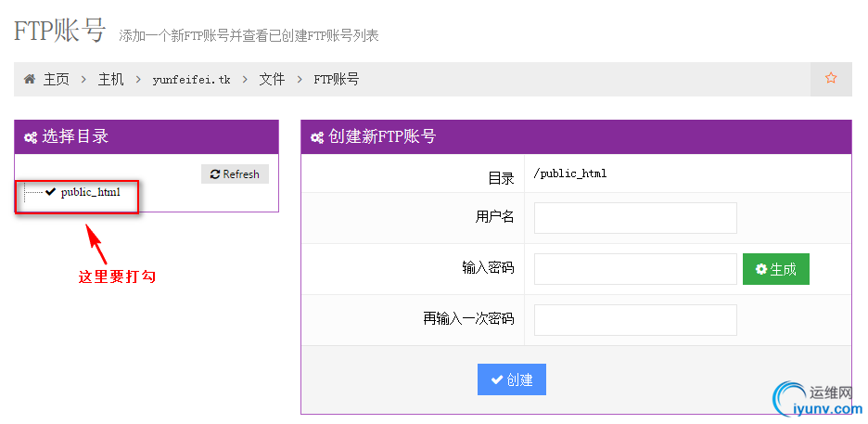Click the favorite star icon

click(831, 79)
